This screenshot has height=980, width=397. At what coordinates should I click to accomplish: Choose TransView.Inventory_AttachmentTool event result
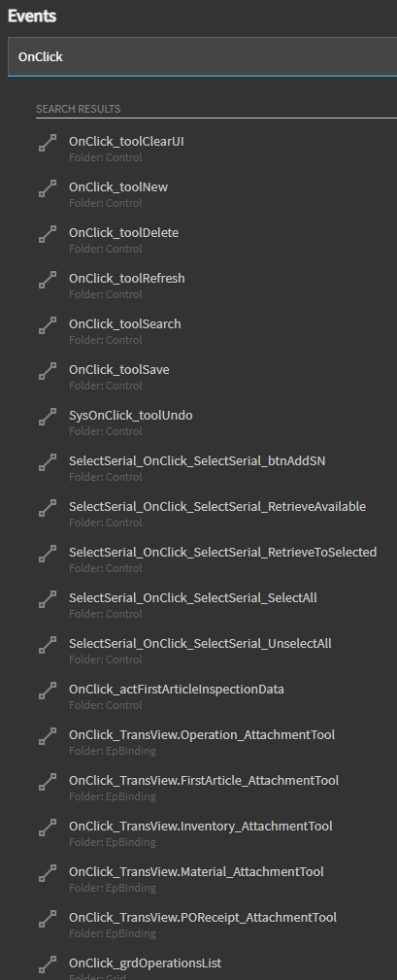click(216, 833)
